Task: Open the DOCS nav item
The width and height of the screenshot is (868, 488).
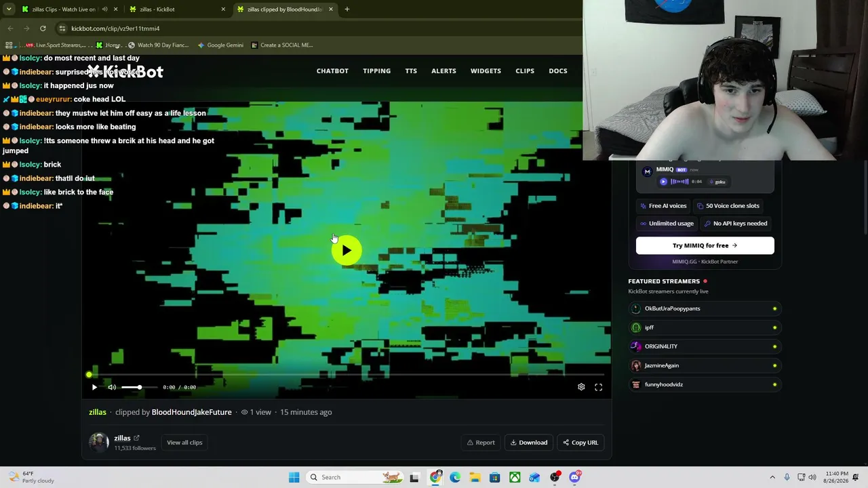Action: [558, 70]
